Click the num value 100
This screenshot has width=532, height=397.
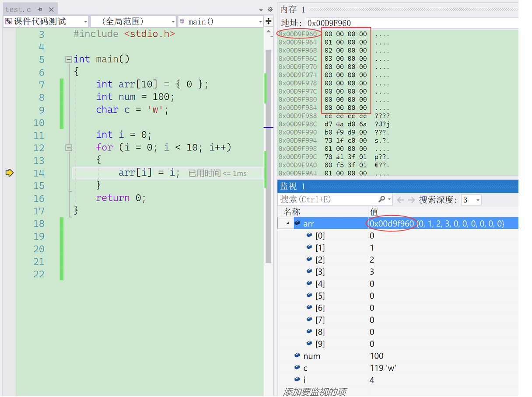click(377, 356)
